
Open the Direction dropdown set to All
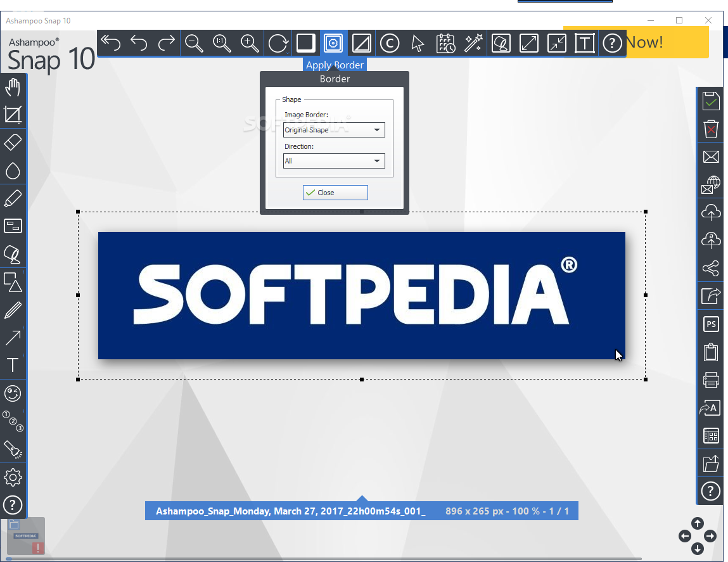pos(334,161)
